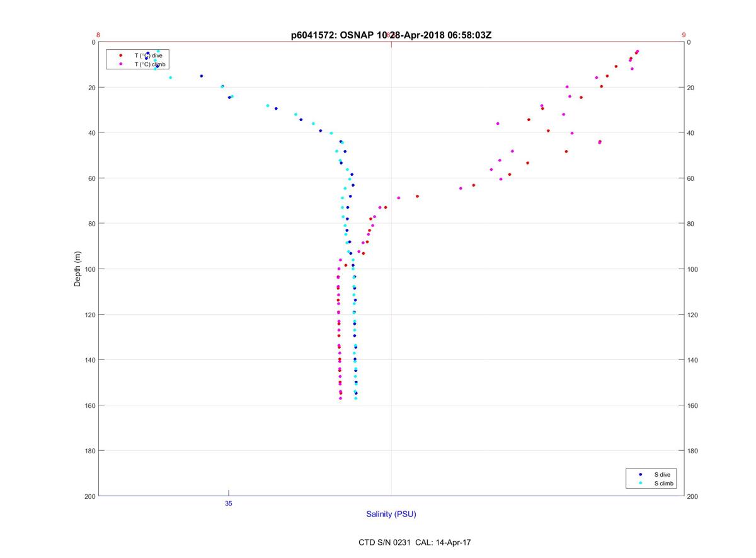Click the dark blue marker beside S dive
Screen dimensions: 756x558
(x=641, y=474)
